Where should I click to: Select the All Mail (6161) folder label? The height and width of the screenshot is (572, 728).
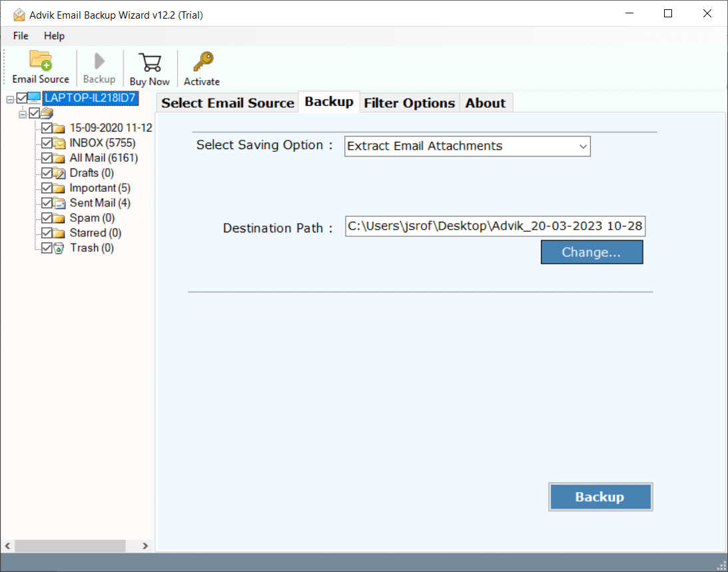click(103, 158)
